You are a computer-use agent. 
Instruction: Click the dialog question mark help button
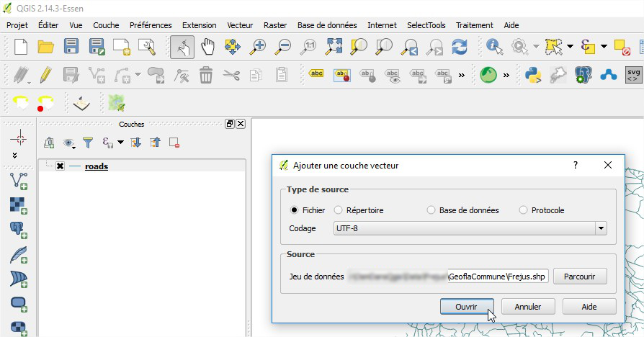click(x=576, y=165)
